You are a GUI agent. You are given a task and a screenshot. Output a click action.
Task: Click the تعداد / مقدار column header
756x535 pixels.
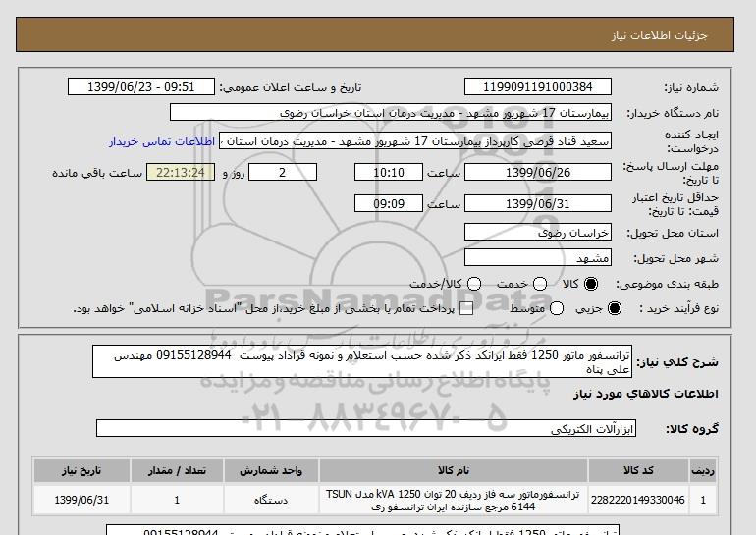click(177, 470)
